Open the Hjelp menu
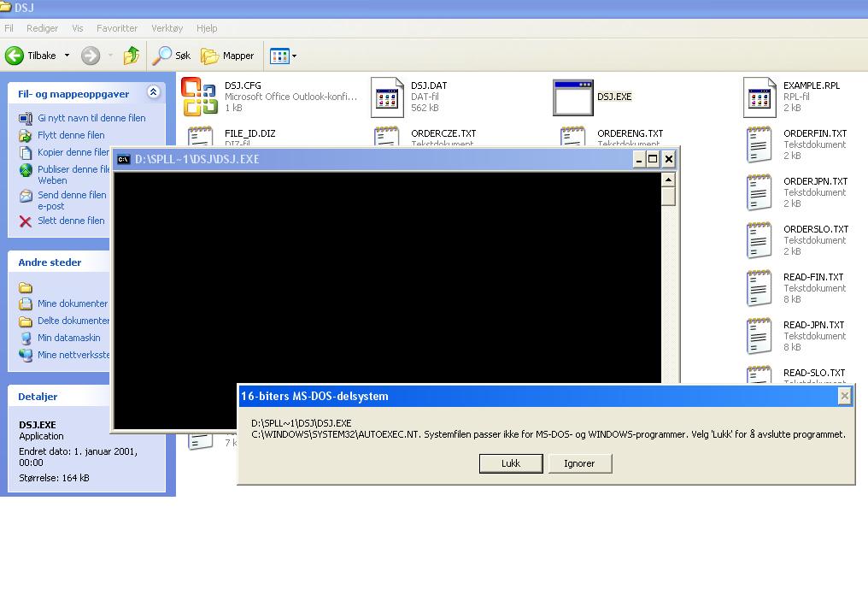 pos(207,28)
